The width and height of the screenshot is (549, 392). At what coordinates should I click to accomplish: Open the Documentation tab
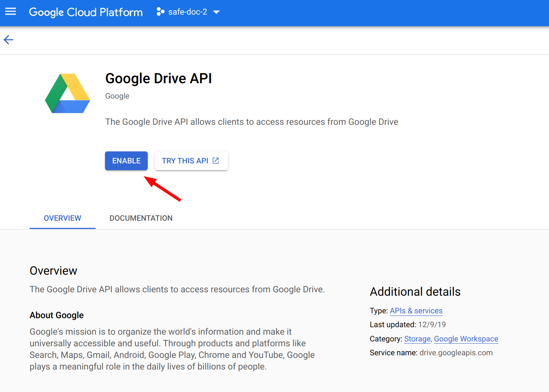(x=141, y=218)
